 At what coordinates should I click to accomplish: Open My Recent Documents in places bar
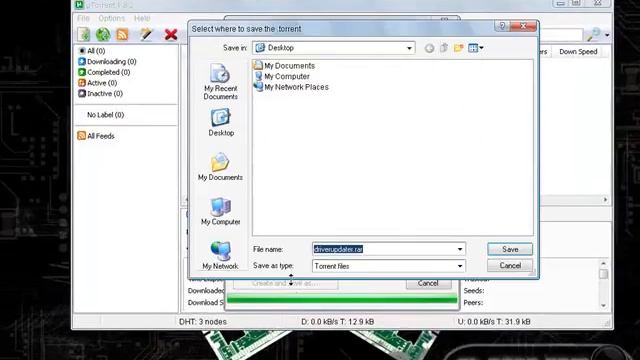[x=220, y=82]
